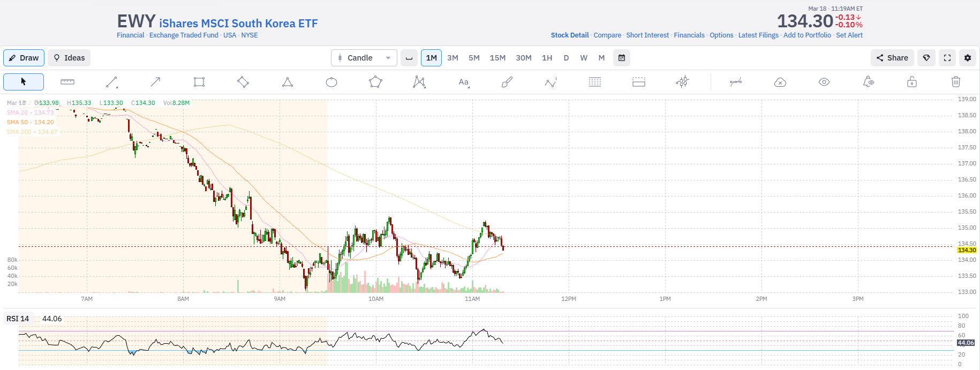The width and height of the screenshot is (980, 370).
Task: Click the candlestick with wavy line icon
Action: pos(683,82)
